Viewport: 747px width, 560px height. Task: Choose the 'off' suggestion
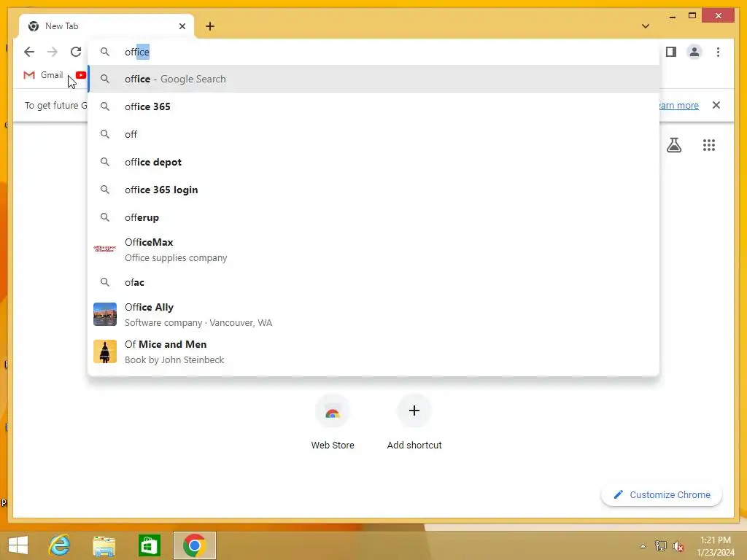point(373,134)
